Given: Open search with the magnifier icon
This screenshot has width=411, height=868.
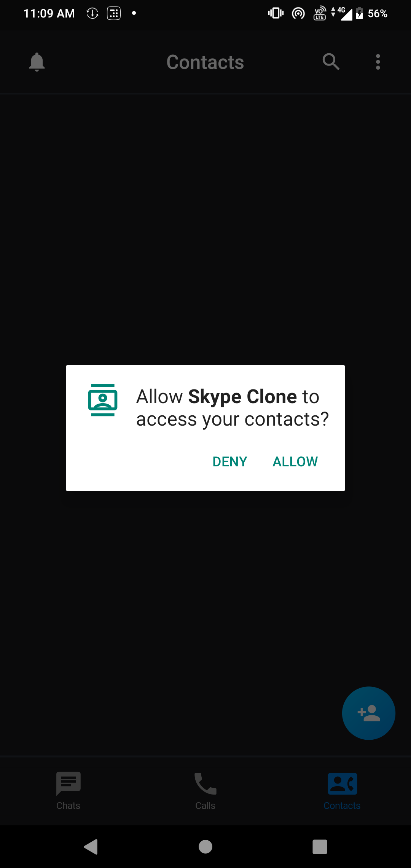Looking at the screenshot, I should point(331,62).
